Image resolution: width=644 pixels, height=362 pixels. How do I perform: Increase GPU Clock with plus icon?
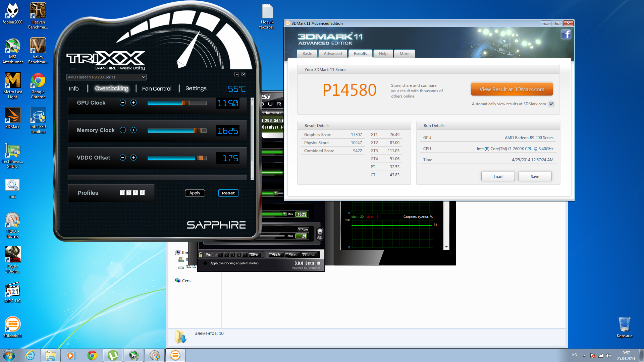[x=133, y=103]
